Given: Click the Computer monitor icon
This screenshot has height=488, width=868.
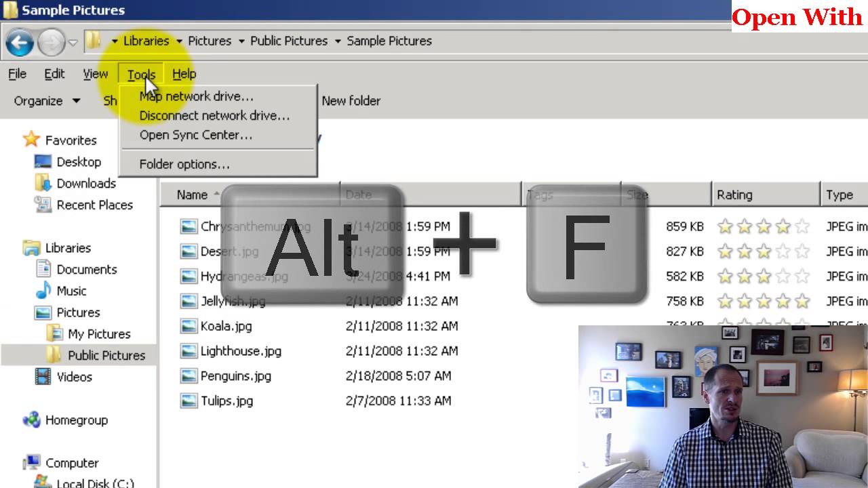Looking at the screenshot, I should point(31,463).
